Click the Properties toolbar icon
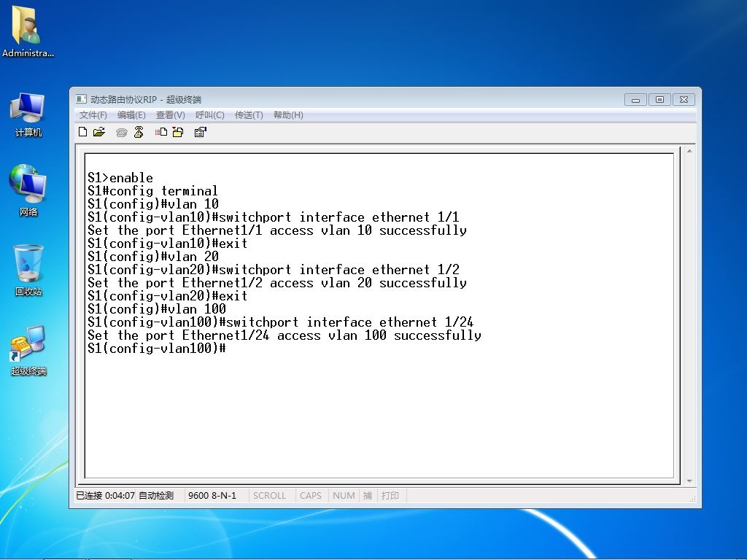747x560 pixels. click(201, 132)
